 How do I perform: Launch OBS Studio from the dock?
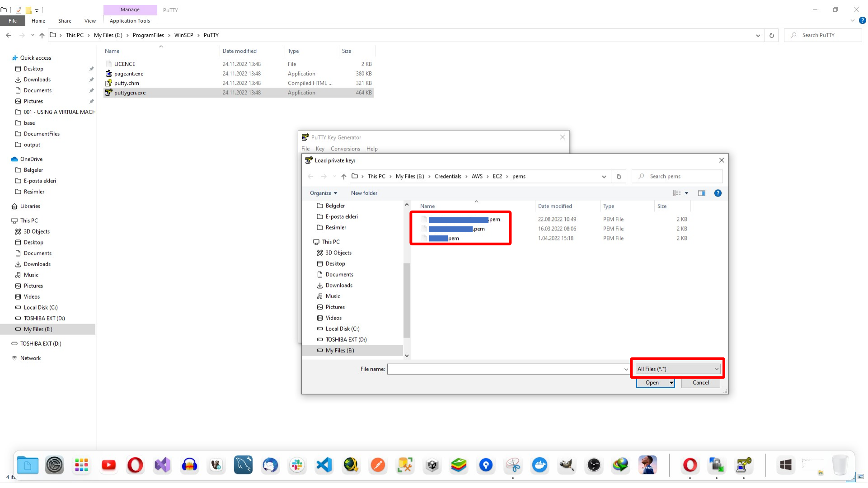[x=594, y=465]
